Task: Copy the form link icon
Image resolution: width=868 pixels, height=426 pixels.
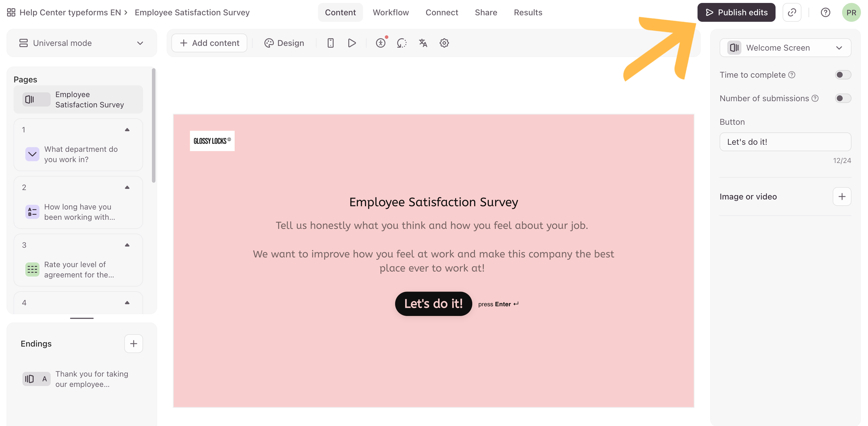Action: [791, 12]
